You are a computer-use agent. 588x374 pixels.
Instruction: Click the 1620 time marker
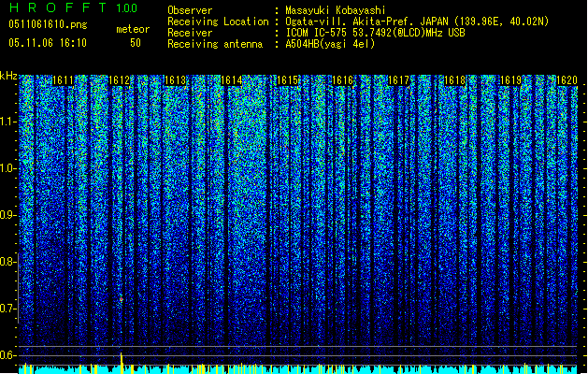[566, 80]
